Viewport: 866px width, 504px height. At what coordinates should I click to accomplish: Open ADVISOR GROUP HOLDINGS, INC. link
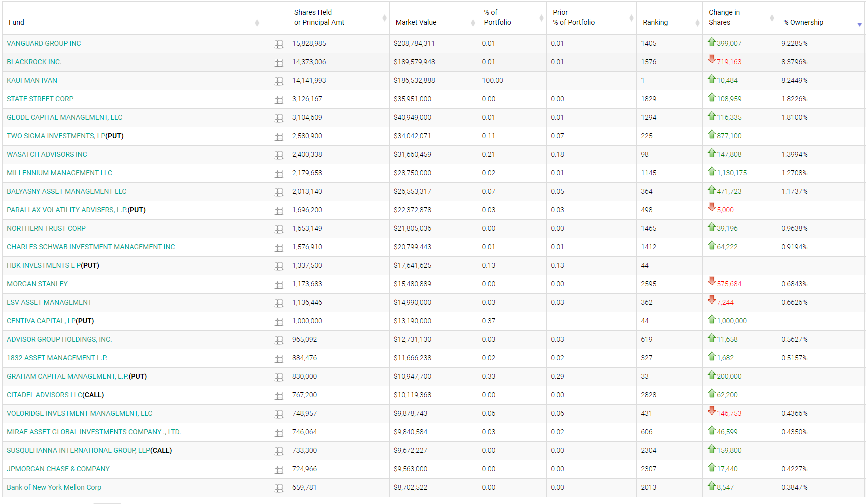click(59, 339)
